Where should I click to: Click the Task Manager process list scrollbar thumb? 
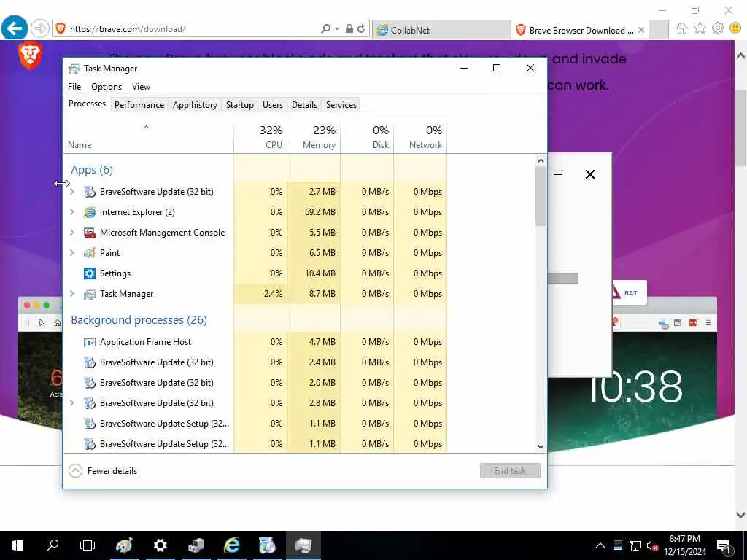[x=541, y=197]
